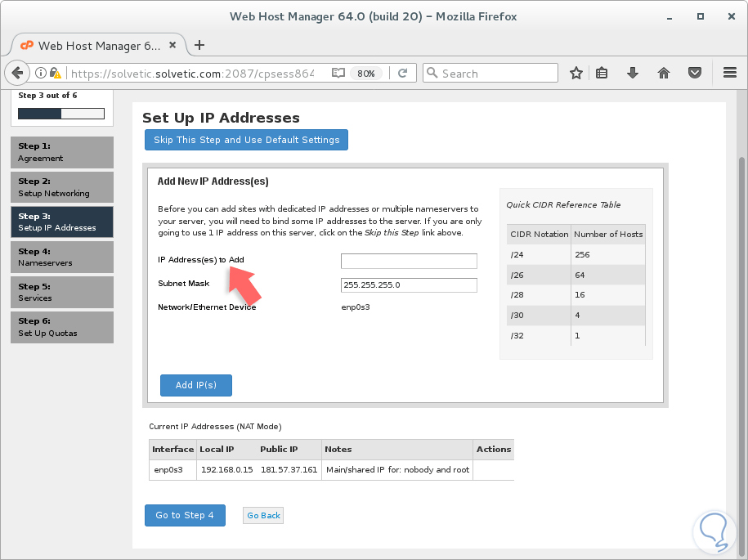748x560 pixels.
Task: Click the 'Quick CIDR Reference Table' title
Action: (563, 205)
